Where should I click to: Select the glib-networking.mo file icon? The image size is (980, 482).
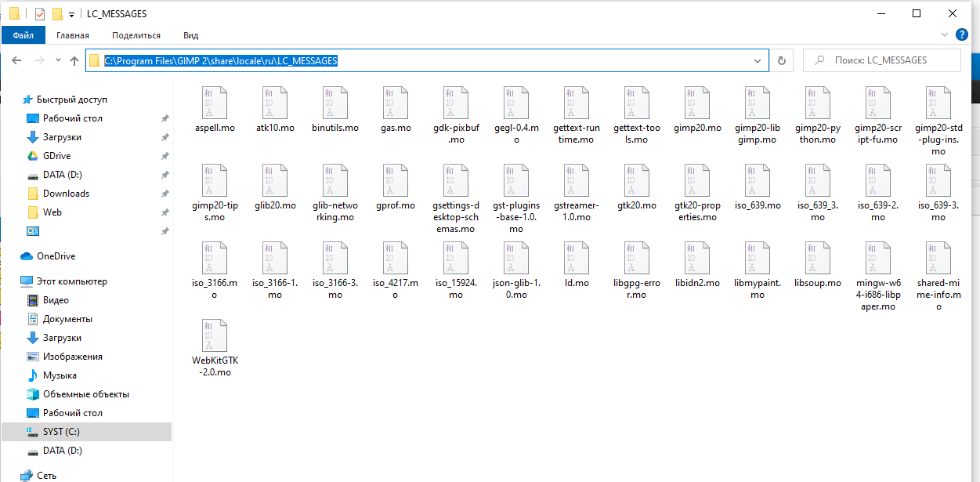(x=335, y=179)
